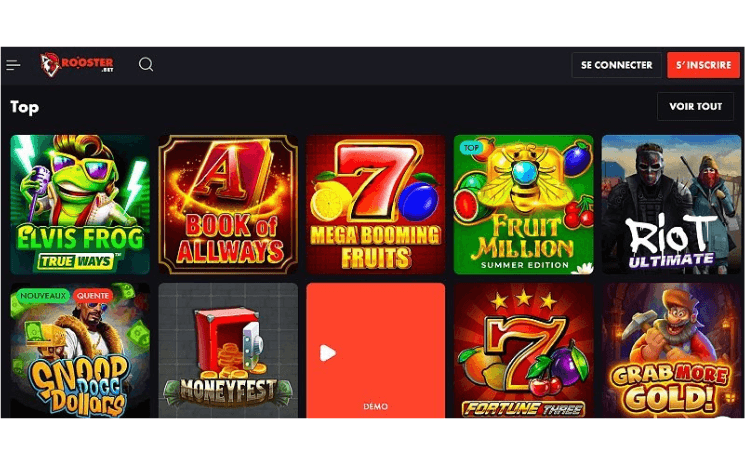Select Moneyfest game thumbnail
The image size is (745, 465).
pyautogui.click(x=228, y=351)
